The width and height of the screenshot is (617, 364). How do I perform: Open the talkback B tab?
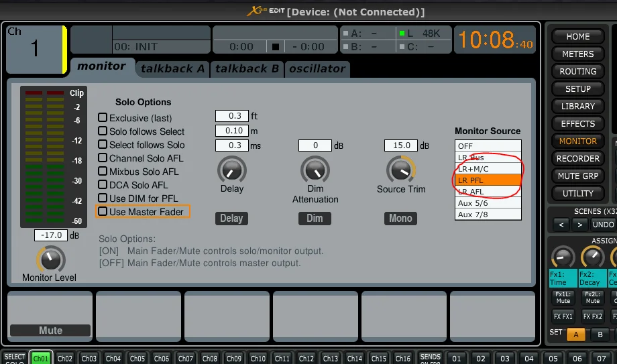coord(247,69)
